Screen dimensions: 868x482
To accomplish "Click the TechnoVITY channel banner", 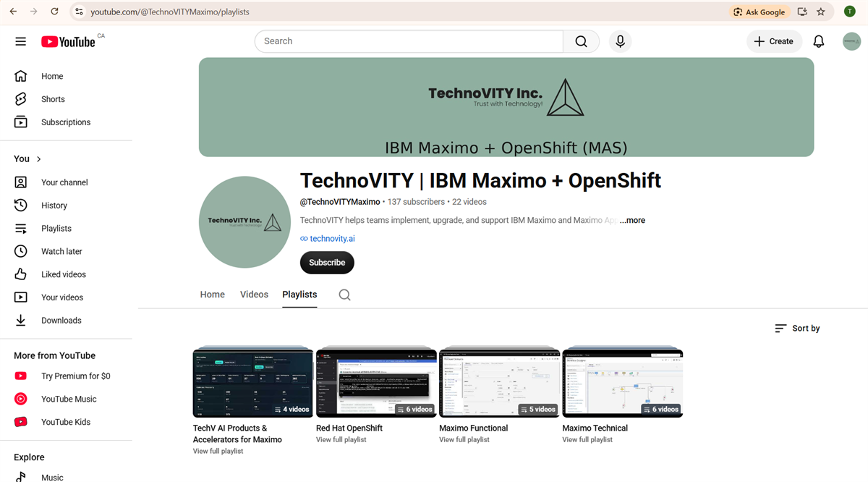I will pyautogui.click(x=506, y=107).
